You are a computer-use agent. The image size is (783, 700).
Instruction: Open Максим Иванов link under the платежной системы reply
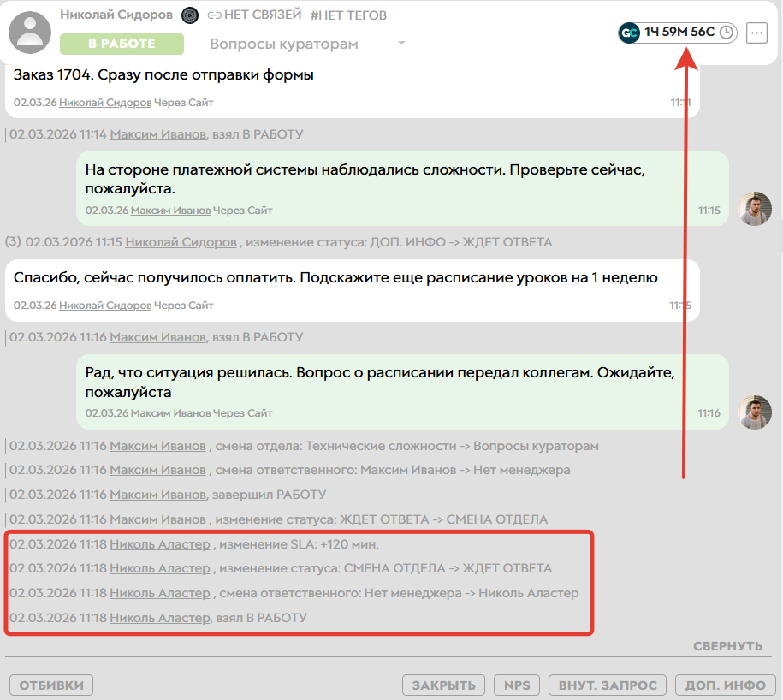click(x=170, y=211)
